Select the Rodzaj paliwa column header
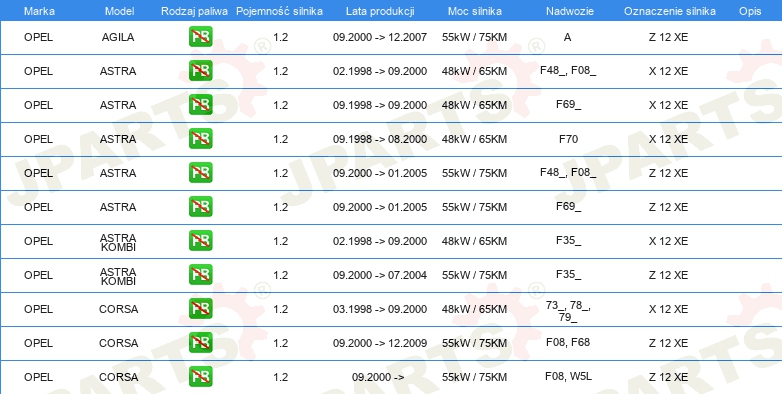The height and width of the screenshot is (394, 782). (x=194, y=11)
